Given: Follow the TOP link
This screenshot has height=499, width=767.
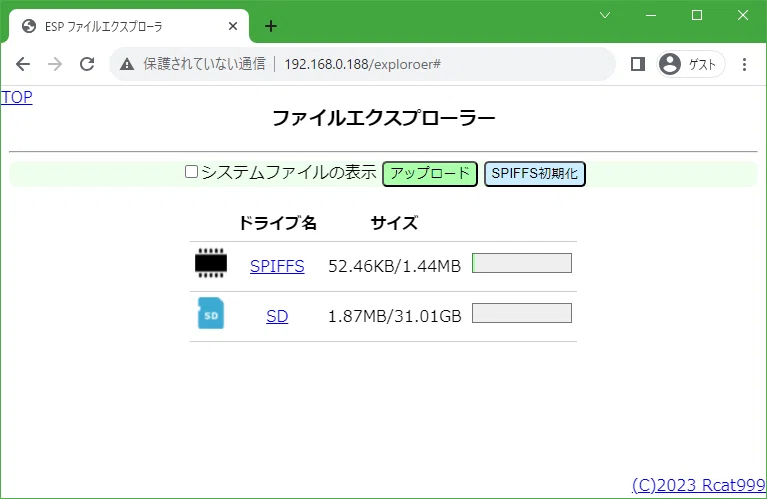Looking at the screenshot, I should point(17,97).
